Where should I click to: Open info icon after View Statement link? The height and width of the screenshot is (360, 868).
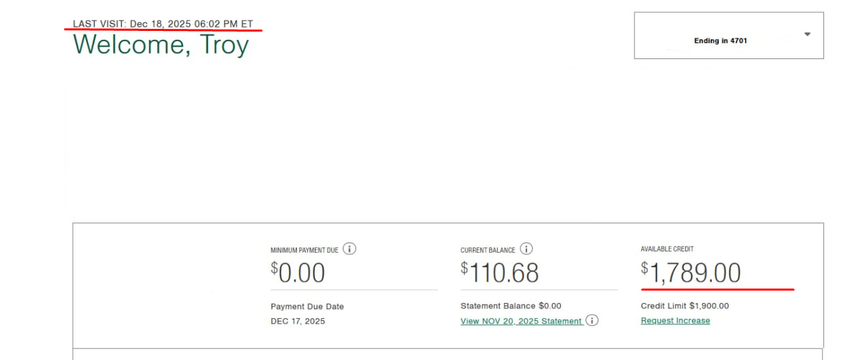click(592, 320)
